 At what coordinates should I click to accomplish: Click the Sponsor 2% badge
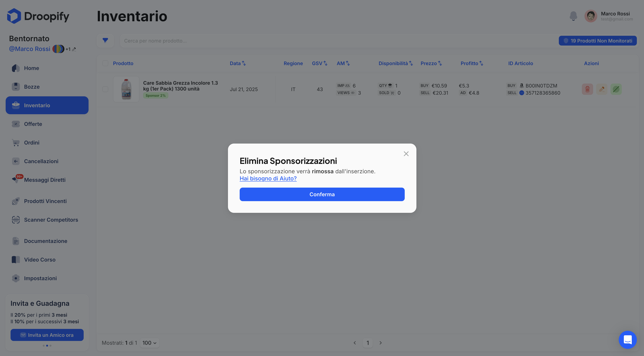point(155,96)
